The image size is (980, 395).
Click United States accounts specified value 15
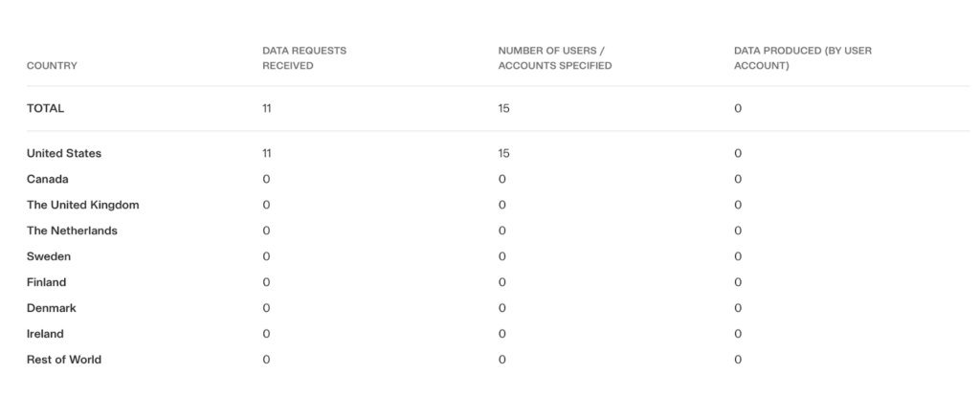tap(503, 153)
